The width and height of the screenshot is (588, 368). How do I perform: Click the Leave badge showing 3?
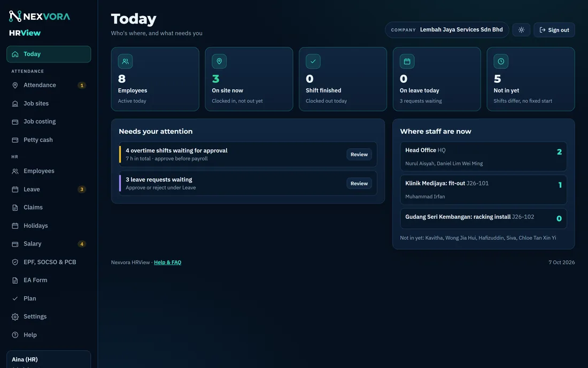(82, 189)
